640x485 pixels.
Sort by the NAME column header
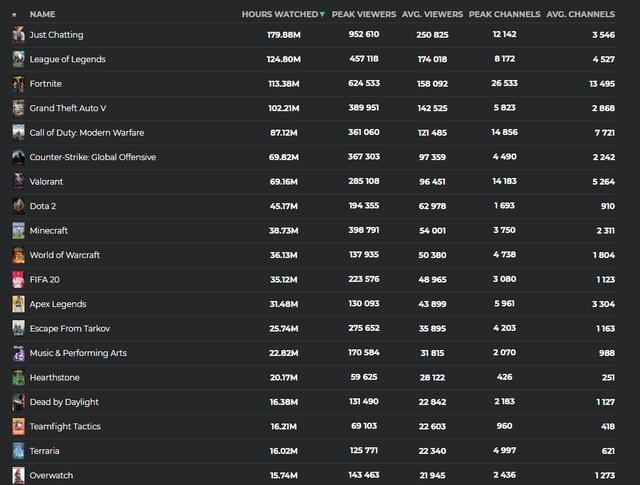click(x=42, y=14)
